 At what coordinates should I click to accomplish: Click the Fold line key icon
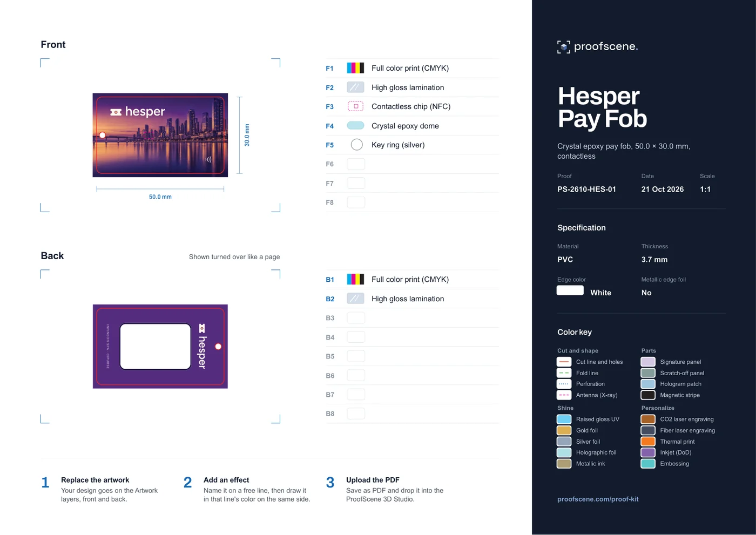tap(564, 373)
